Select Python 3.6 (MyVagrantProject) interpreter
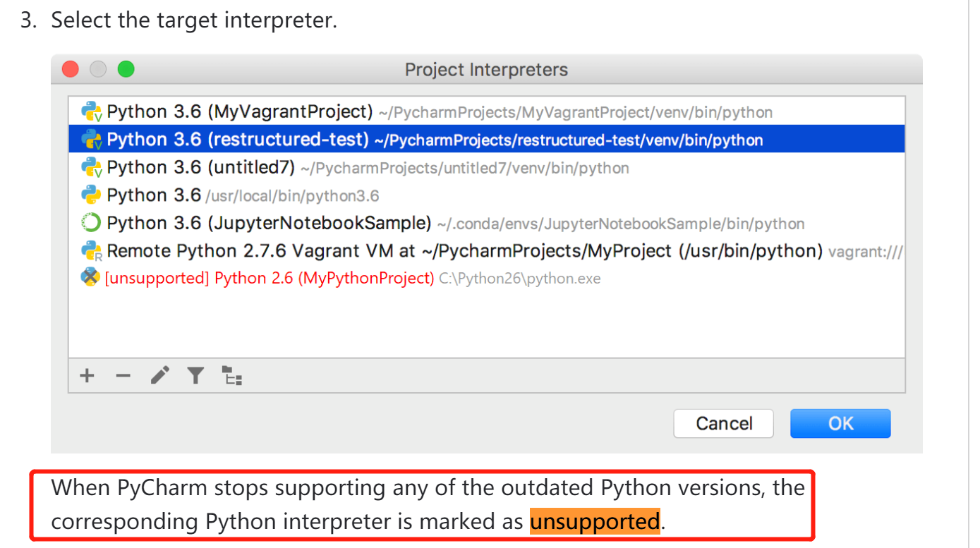 487,112
